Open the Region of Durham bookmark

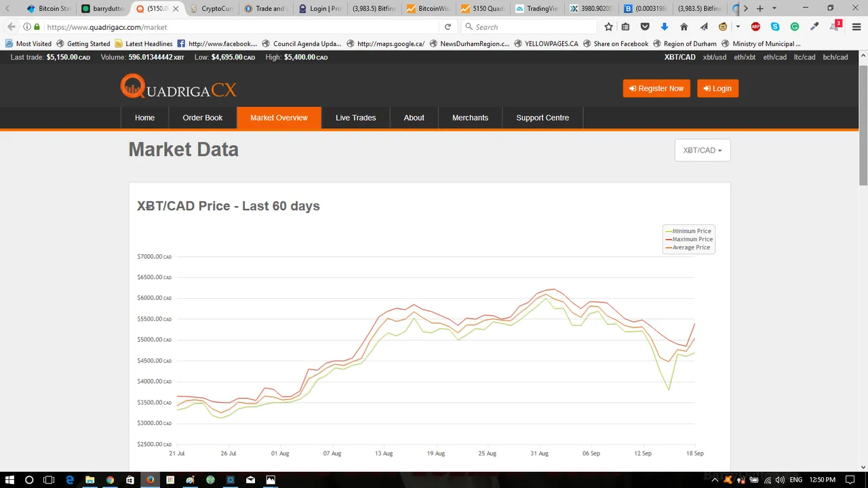point(684,43)
